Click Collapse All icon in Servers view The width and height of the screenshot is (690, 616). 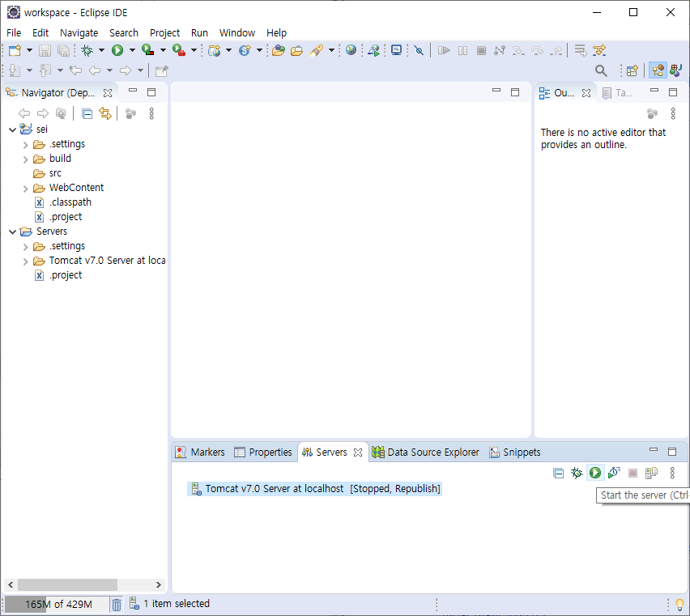[559, 473]
